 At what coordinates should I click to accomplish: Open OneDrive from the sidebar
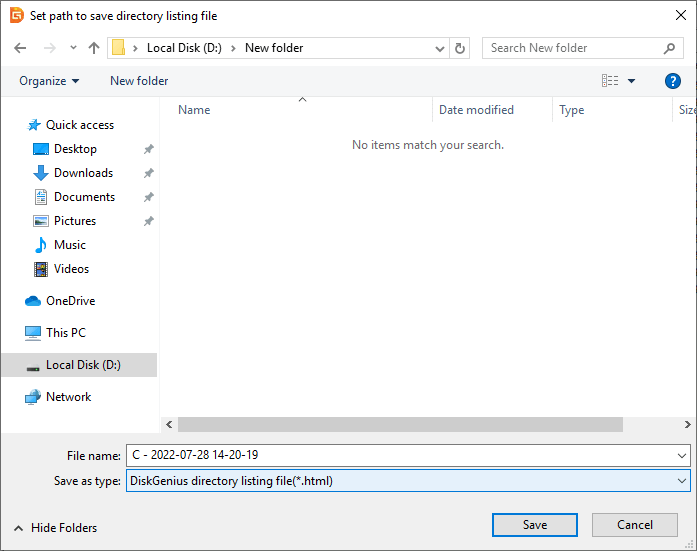70,301
